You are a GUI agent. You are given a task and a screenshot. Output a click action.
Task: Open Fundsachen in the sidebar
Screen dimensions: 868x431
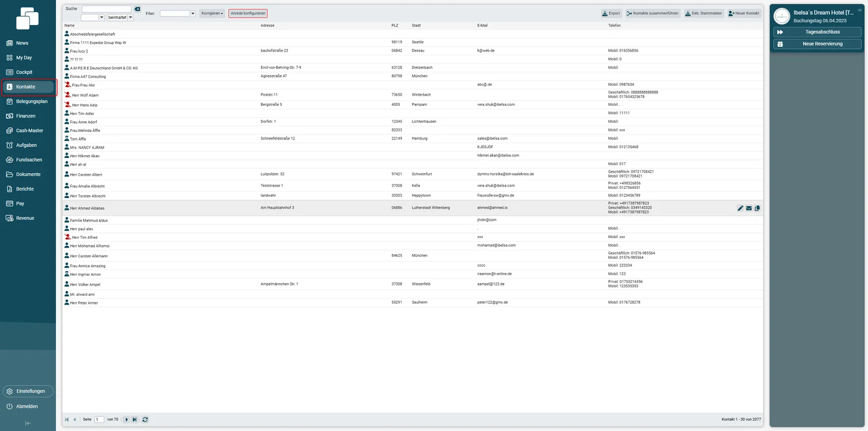point(29,160)
